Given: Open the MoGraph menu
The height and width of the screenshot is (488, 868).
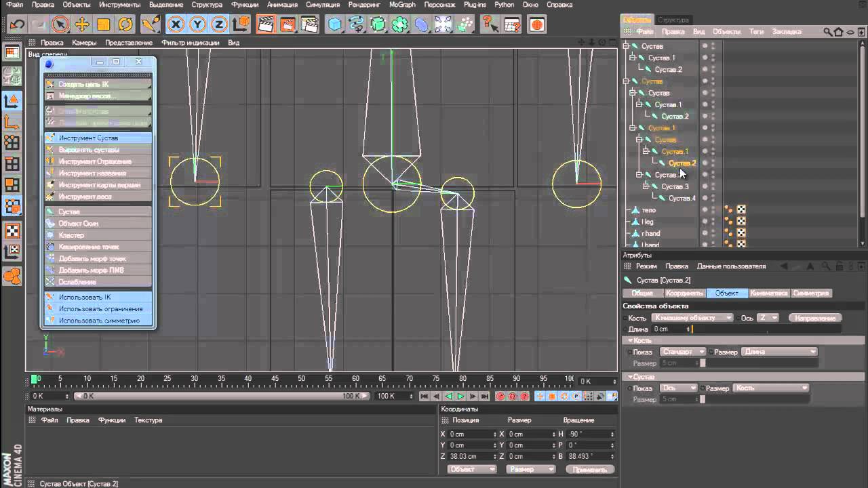Looking at the screenshot, I should [402, 5].
